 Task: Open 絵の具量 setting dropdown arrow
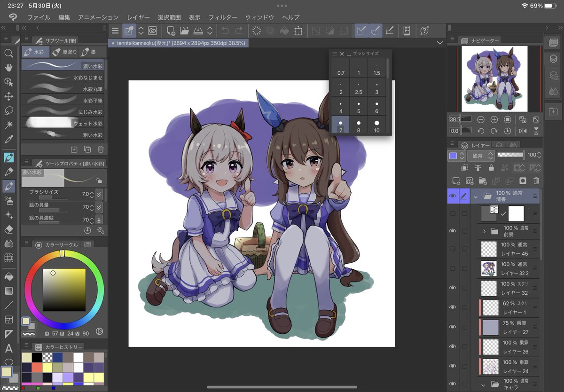tap(99, 207)
